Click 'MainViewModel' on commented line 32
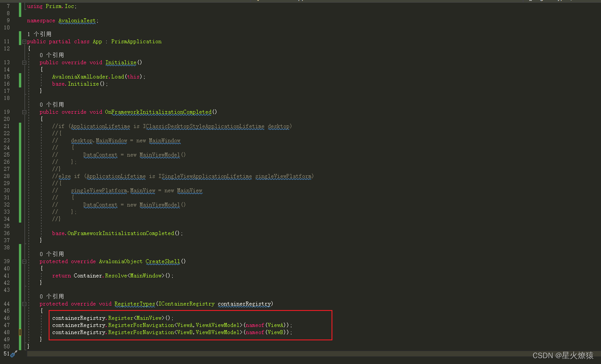The image size is (601, 364). (160, 205)
